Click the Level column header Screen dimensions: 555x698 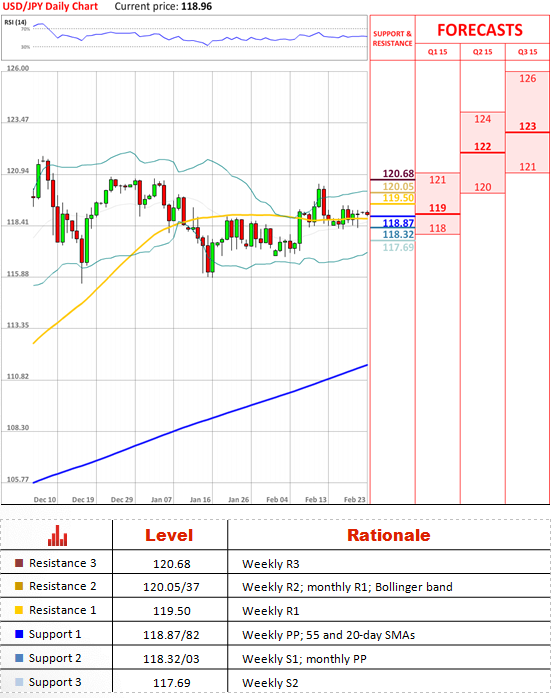pos(169,535)
